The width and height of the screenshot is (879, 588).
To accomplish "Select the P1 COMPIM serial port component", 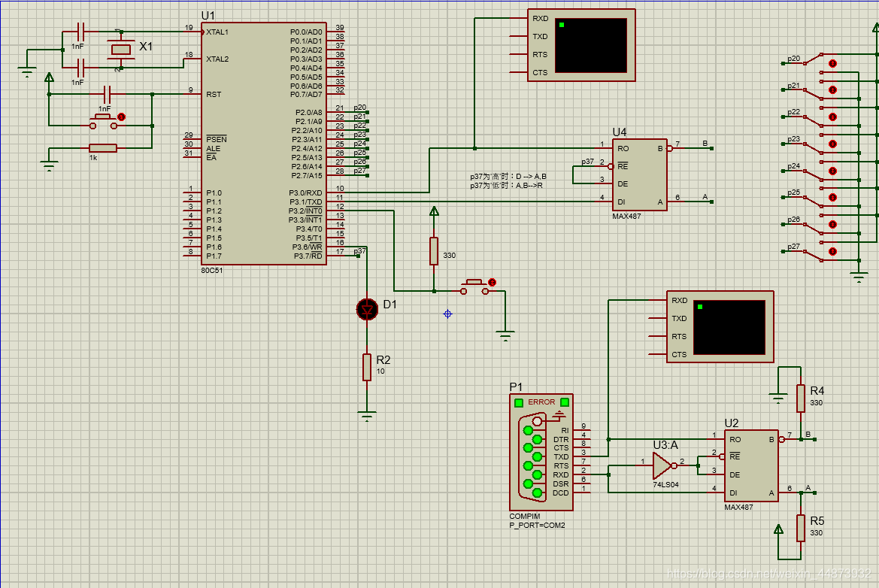I will 541,453.
